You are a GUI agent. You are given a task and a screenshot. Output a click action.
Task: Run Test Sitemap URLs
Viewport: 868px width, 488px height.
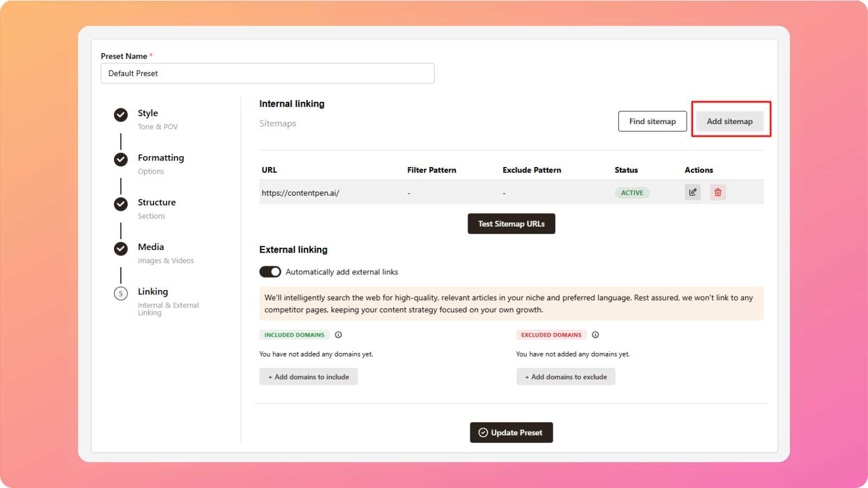click(x=511, y=224)
